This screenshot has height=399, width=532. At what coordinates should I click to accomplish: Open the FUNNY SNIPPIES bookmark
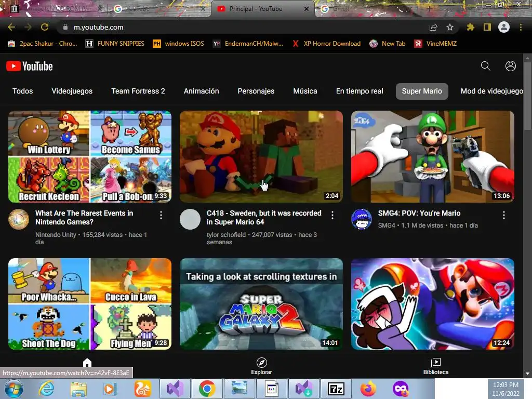[115, 44]
